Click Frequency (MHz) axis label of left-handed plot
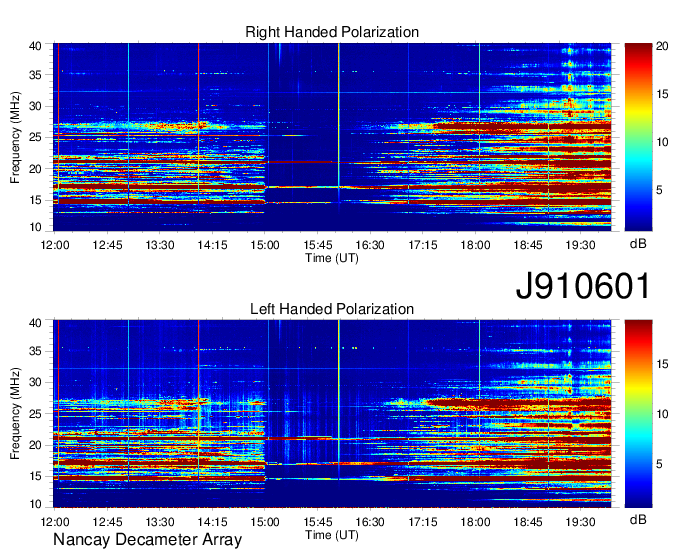The height and width of the screenshot is (552, 680). (15, 414)
